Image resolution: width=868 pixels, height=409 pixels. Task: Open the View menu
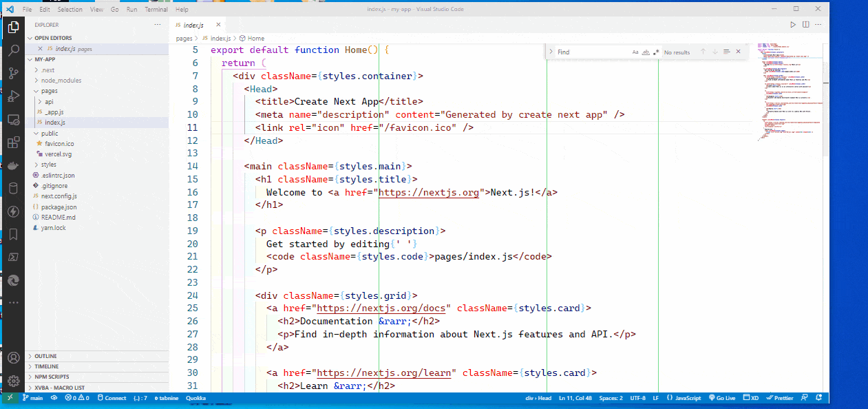97,10
